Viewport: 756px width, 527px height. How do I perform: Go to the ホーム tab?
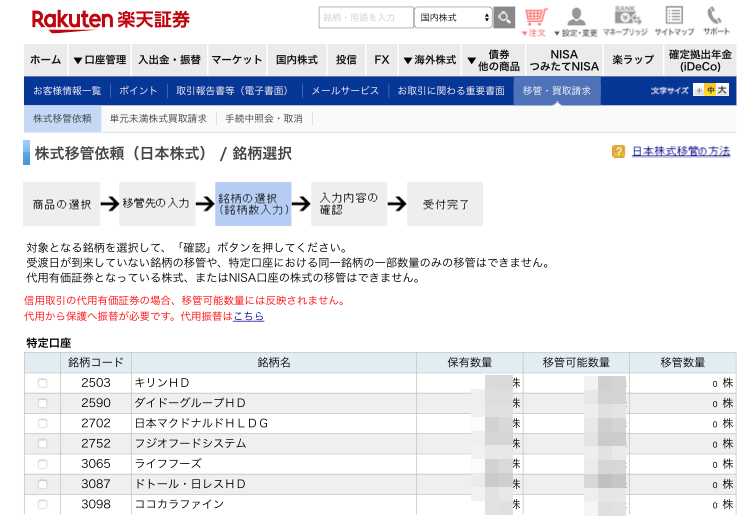46,60
